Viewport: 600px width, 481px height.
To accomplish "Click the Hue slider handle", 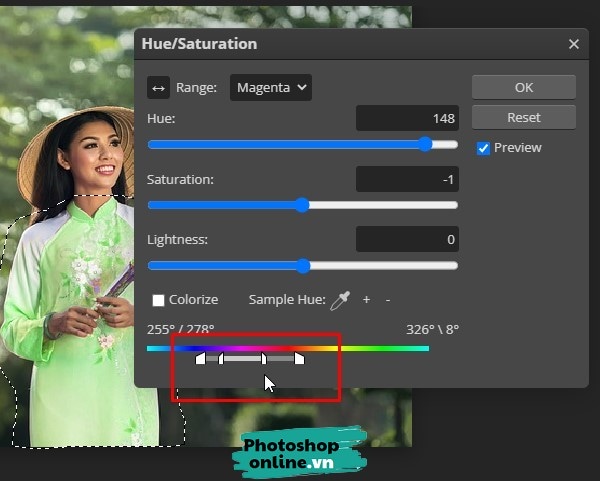I will click(x=426, y=144).
